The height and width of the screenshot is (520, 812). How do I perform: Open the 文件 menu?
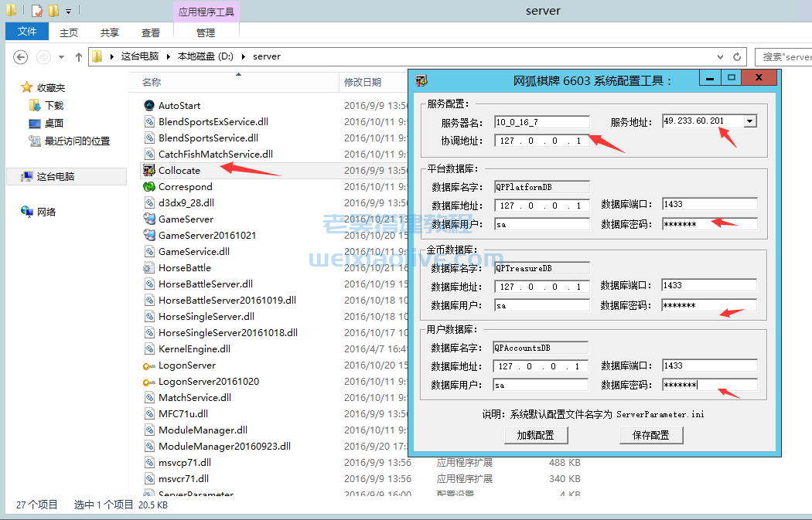coord(26,31)
